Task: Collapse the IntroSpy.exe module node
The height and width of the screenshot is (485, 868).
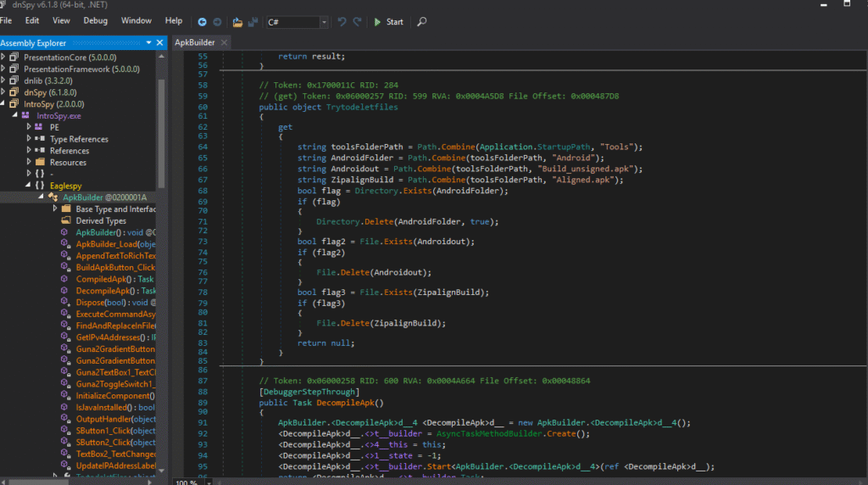Action: pos(15,115)
